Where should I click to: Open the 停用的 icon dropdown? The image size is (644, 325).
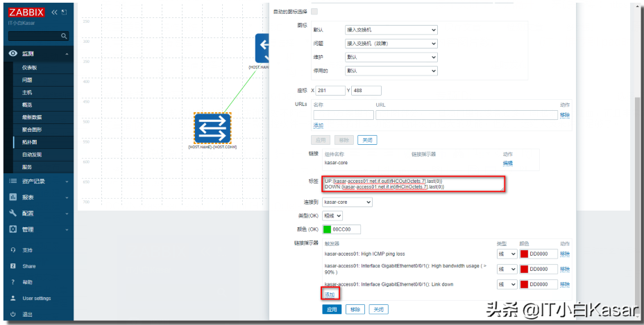coord(391,71)
